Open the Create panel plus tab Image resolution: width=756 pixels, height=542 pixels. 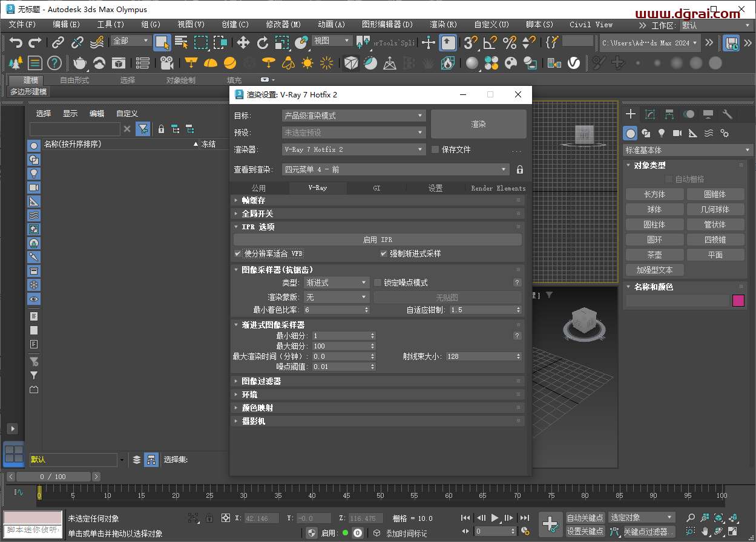click(631, 114)
